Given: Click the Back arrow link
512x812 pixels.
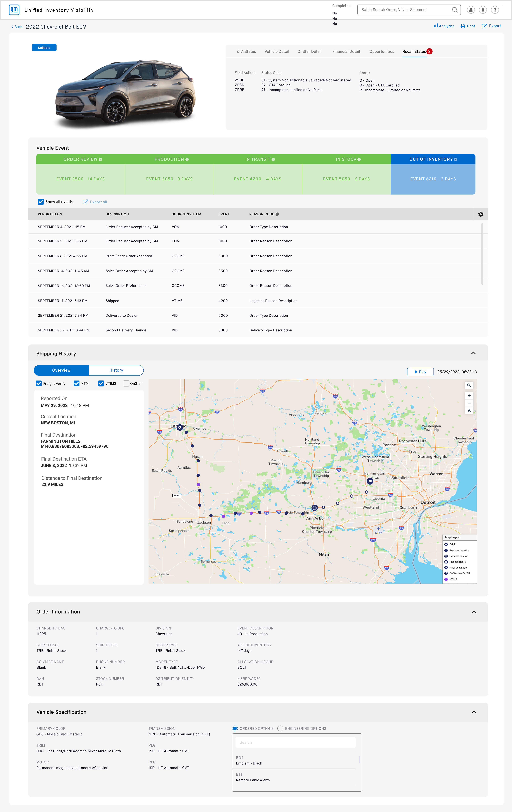Looking at the screenshot, I should 17,27.
